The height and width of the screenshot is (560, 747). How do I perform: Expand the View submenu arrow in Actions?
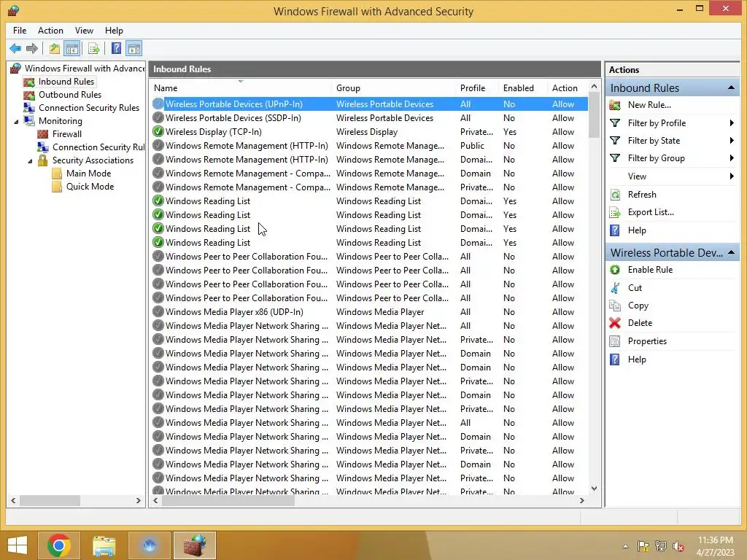[732, 176]
